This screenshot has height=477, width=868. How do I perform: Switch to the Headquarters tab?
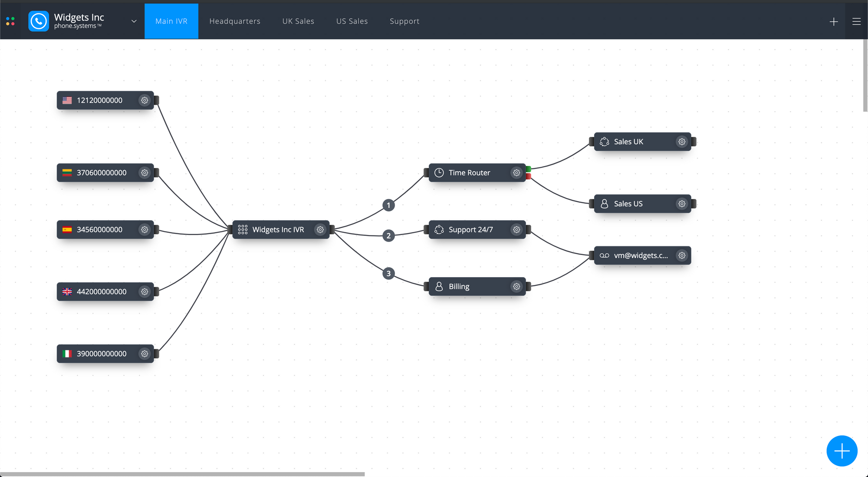(x=235, y=21)
